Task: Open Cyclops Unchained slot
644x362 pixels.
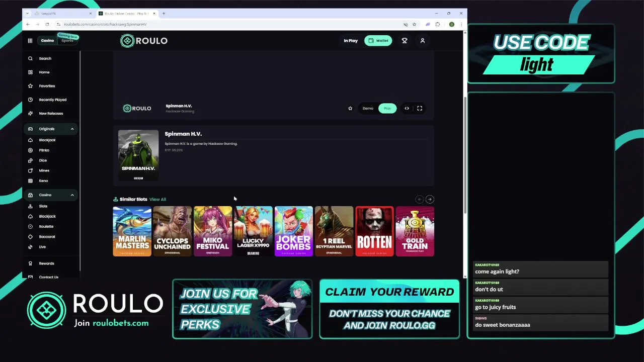Action: 173,231
